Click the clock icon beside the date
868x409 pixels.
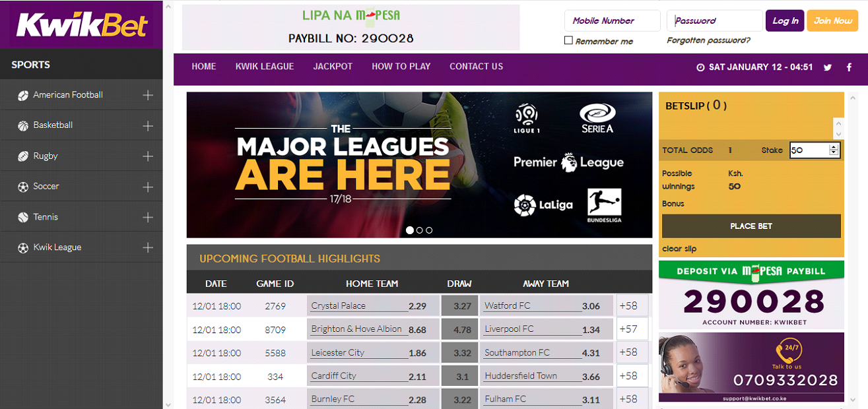click(700, 67)
